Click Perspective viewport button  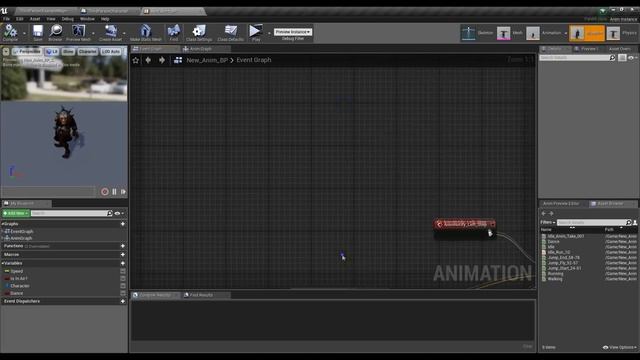tap(27, 51)
